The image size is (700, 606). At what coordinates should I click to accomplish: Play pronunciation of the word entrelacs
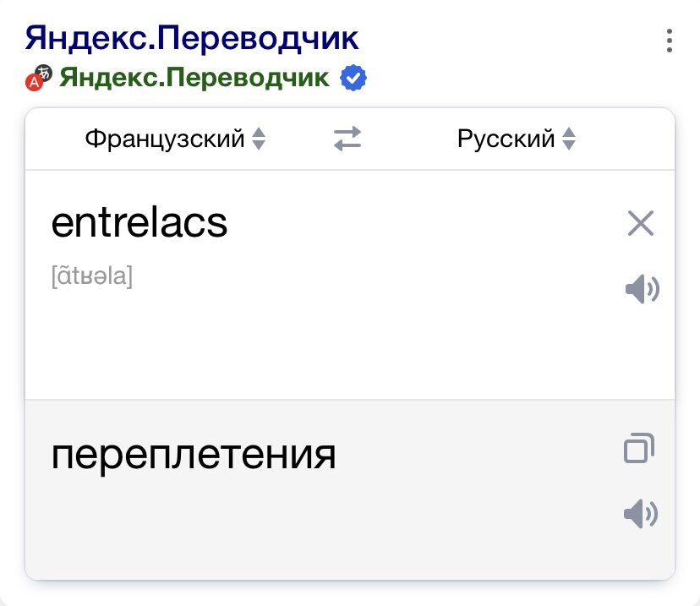(x=642, y=287)
